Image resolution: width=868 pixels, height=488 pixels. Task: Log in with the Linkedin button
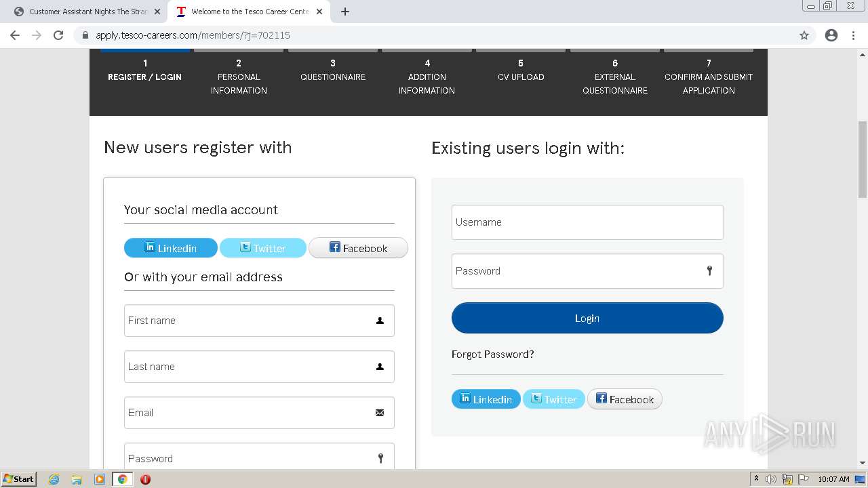click(x=486, y=399)
